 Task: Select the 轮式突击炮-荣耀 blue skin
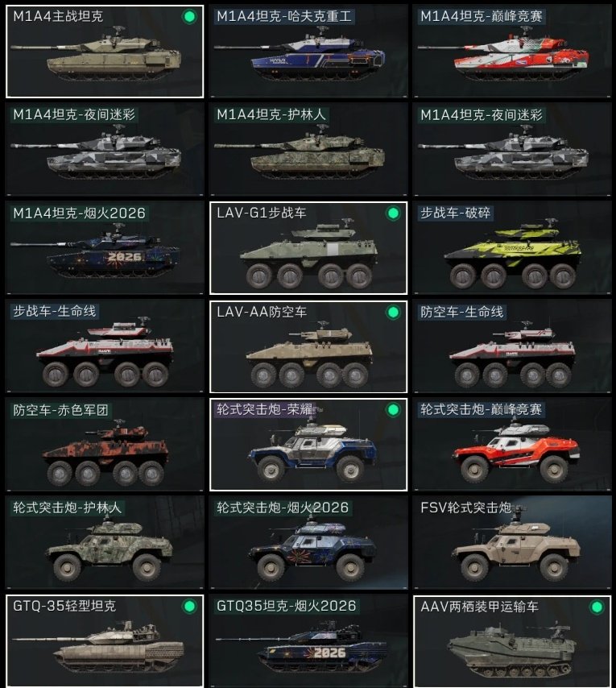(x=308, y=445)
